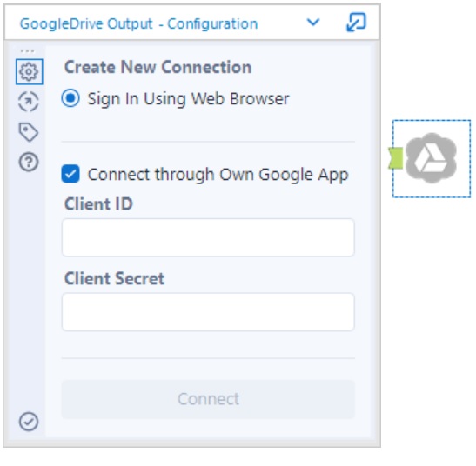Uncheck Connect through Own Google App checkbox
This screenshot has width=476, height=466.
click(x=70, y=174)
